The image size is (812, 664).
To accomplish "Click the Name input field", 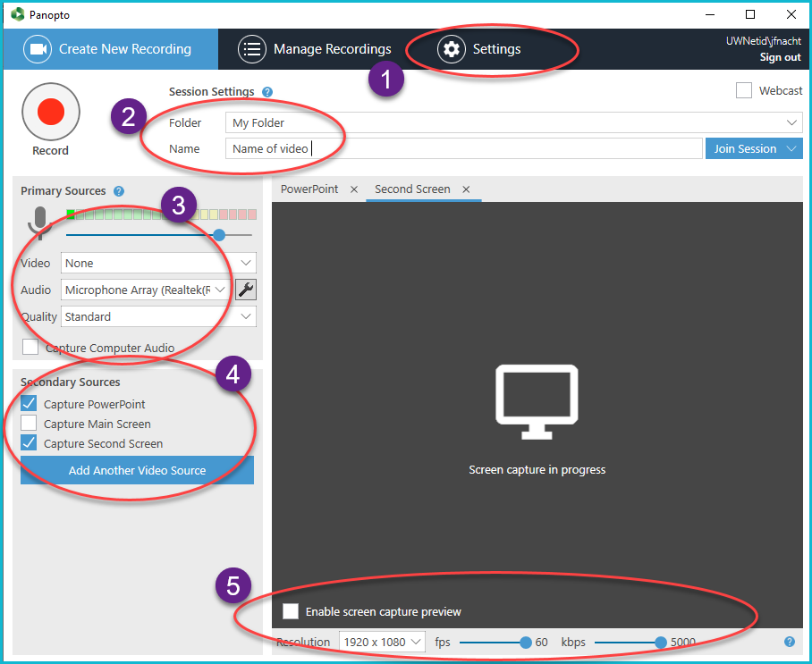I will click(463, 148).
